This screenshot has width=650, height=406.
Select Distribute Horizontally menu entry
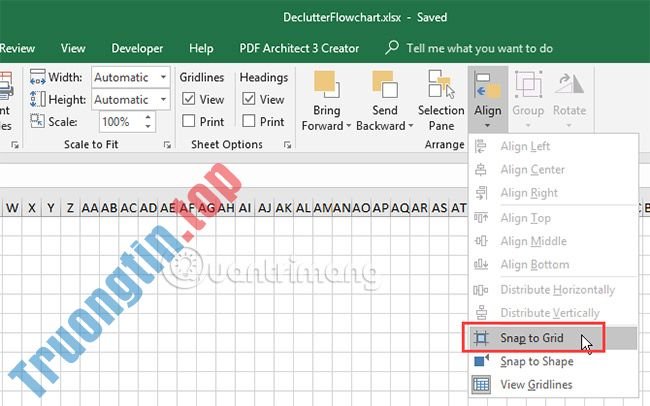[x=554, y=289]
